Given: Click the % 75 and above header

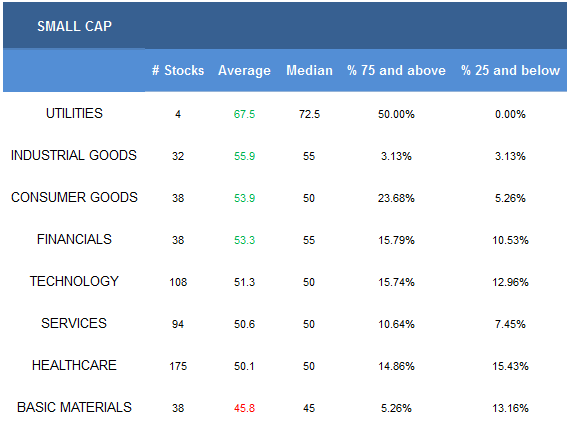Looking at the screenshot, I should pyautogui.click(x=396, y=70).
